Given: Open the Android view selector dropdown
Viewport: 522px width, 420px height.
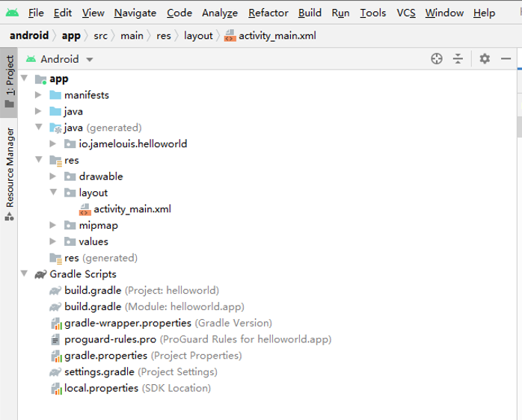Looking at the screenshot, I should click(60, 59).
